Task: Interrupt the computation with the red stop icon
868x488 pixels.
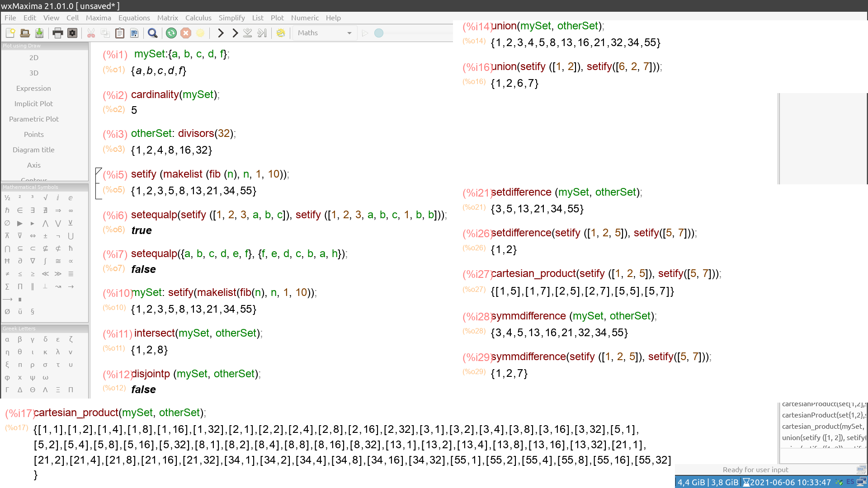Action: [186, 33]
